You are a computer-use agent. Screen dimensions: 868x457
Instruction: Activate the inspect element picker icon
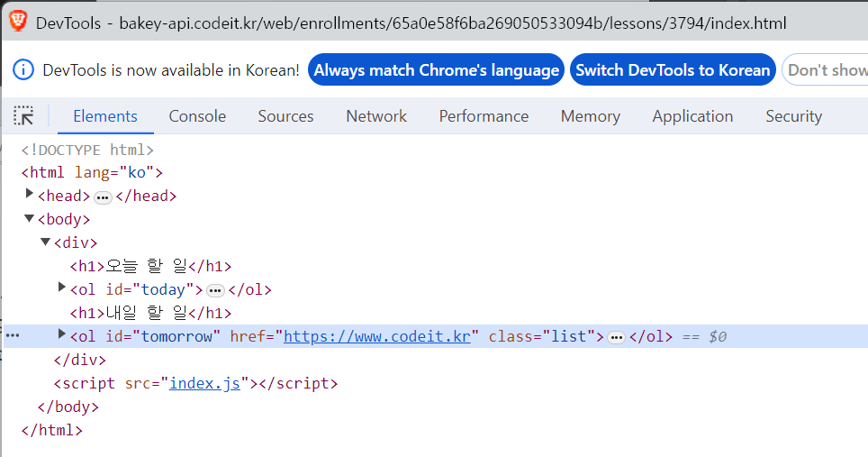23,115
